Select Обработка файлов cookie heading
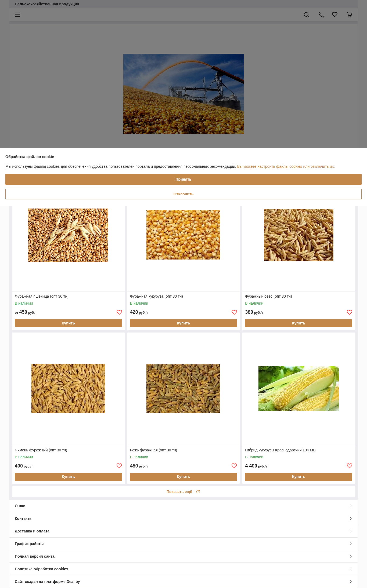 point(30,157)
